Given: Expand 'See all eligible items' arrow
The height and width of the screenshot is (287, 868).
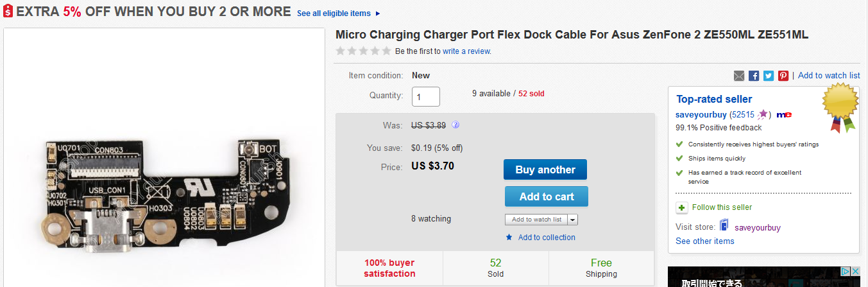Looking at the screenshot, I should [x=377, y=13].
